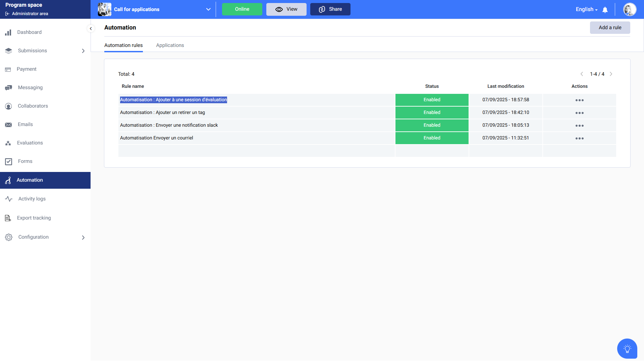Expand the Configuration submenu arrow
Image resolution: width=644 pixels, height=362 pixels.
coord(83,238)
